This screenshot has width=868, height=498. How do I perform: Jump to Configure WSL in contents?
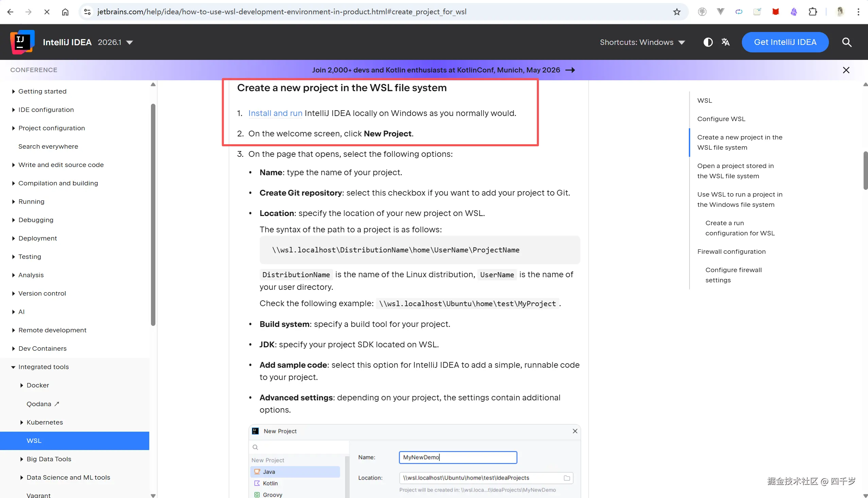click(721, 119)
